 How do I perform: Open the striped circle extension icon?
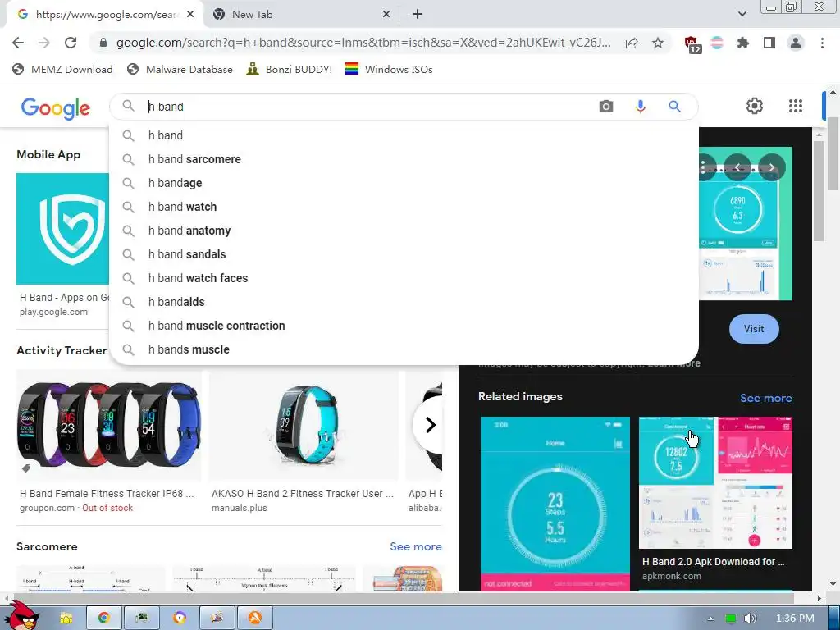tap(717, 43)
